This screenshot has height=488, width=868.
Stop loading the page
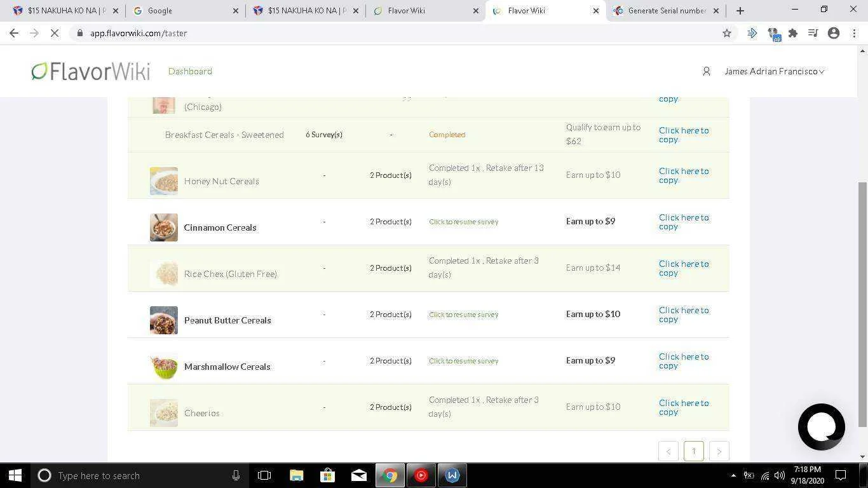[x=55, y=33]
